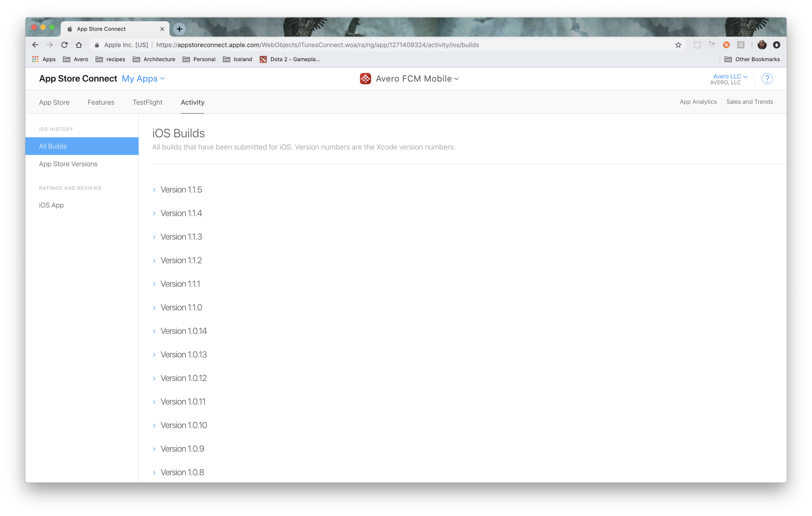Switch to the TestFlight tab
This screenshot has height=516, width=812.
147,102
